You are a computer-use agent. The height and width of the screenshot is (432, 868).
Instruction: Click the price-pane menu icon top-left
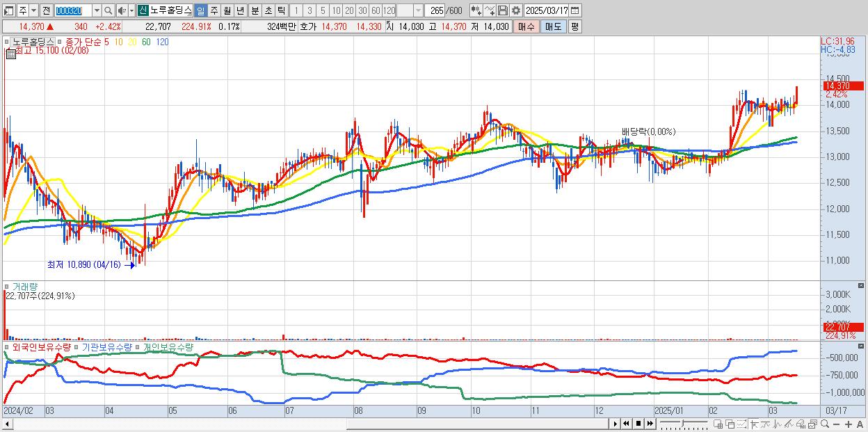[x=10, y=54]
